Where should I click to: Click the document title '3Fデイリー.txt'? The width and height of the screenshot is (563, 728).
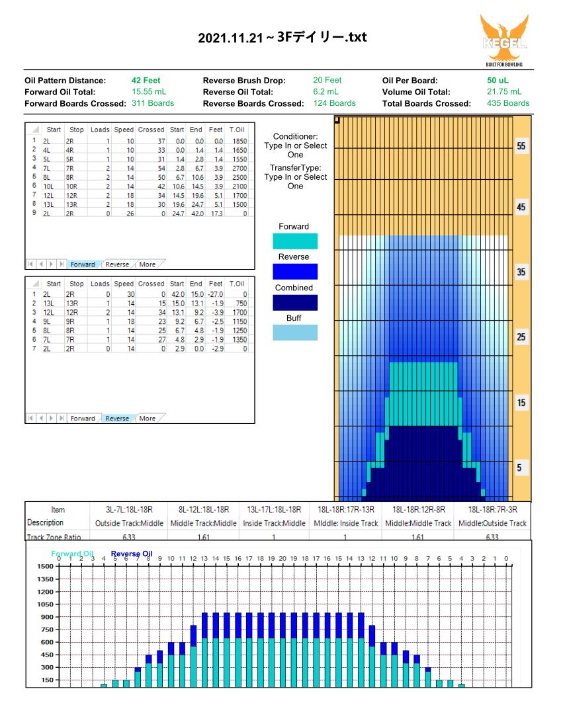[322, 36]
